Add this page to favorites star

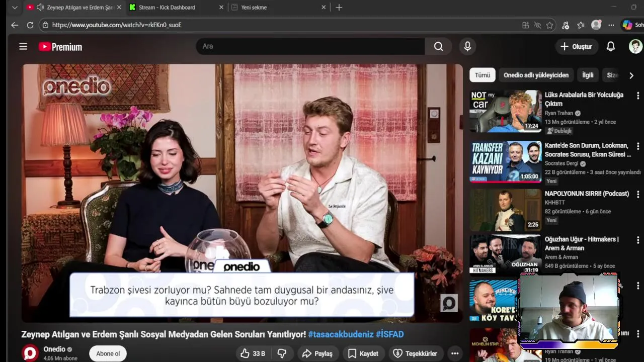[x=550, y=25]
